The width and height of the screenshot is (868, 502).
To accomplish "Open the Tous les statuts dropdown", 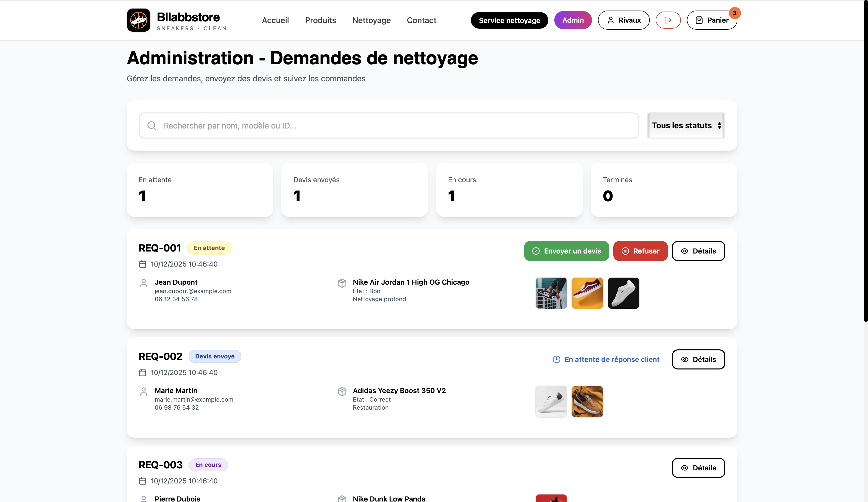I will [x=686, y=126].
